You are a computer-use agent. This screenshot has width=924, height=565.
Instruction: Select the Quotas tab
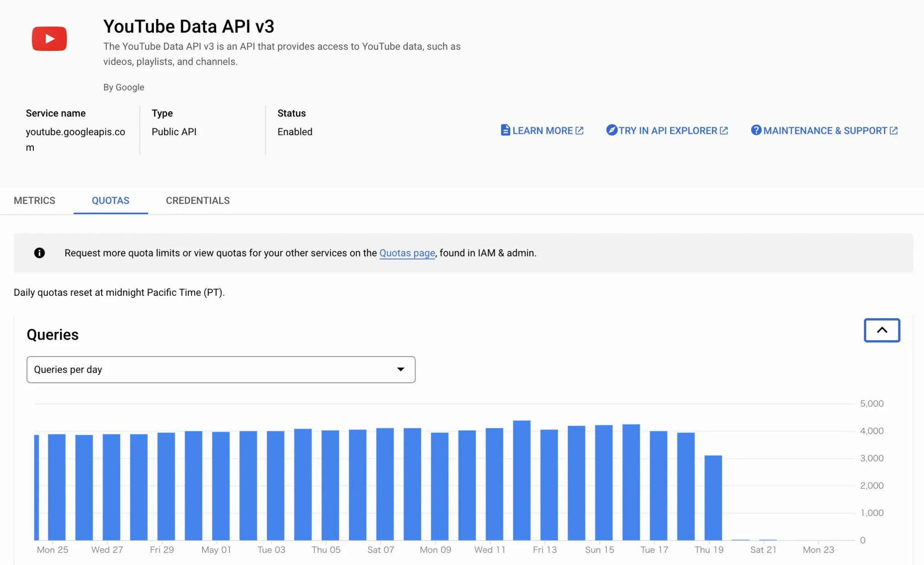pos(111,201)
